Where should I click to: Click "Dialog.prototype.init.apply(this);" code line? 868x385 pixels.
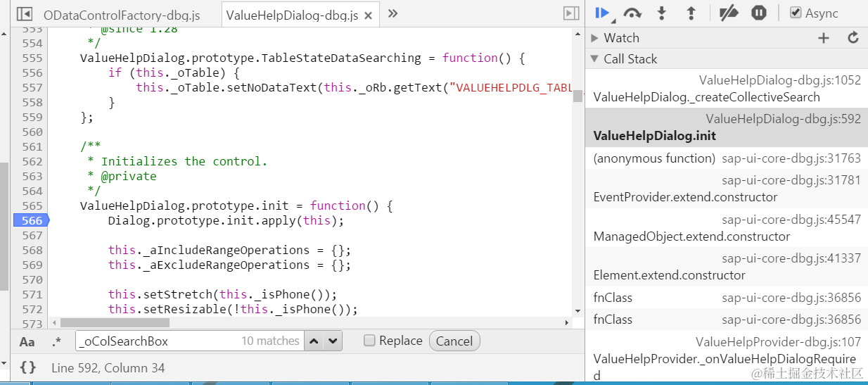click(226, 220)
